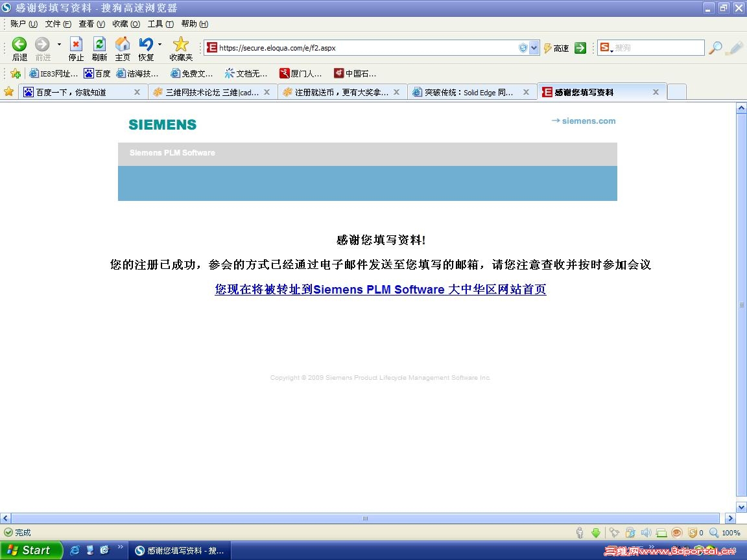
Task: Open the IE83网址 bookmark
Action: [x=53, y=73]
